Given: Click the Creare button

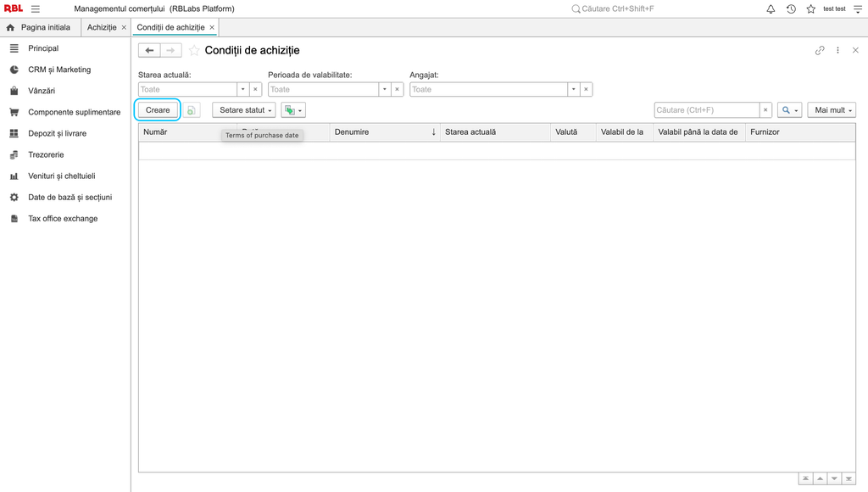Looking at the screenshot, I should tap(158, 110).
